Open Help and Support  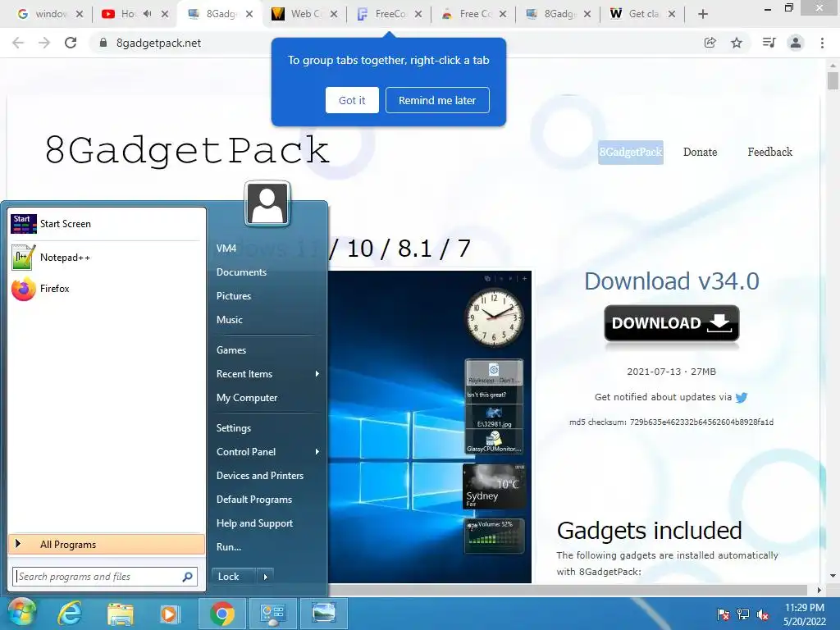click(x=254, y=523)
